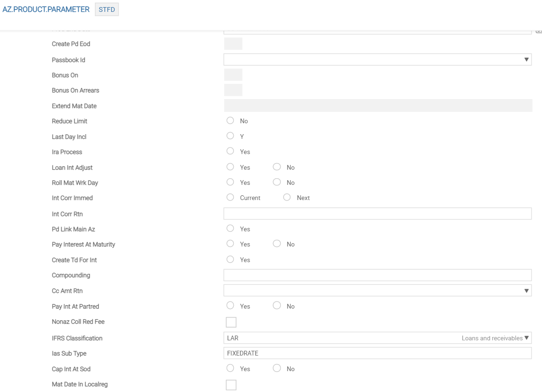
Task: Enable the Mat Date In Localreg checkbox
Action: pyautogui.click(x=231, y=385)
